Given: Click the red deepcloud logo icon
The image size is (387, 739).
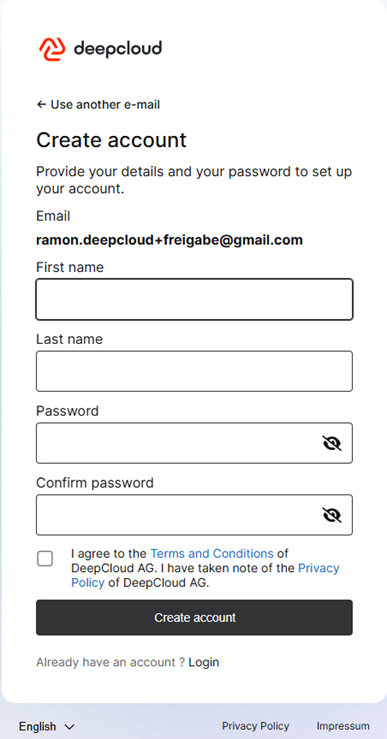Looking at the screenshot, I should (x=52, y=49).
